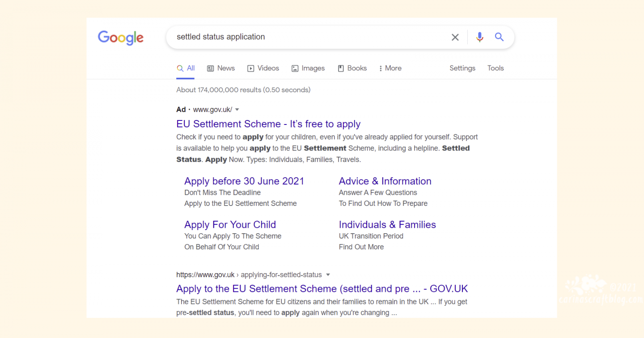Image resolution: width=644 pixels, height=338 pixels.
Task: Click the Videos tab play icon
Action: [x=250, y=68]
